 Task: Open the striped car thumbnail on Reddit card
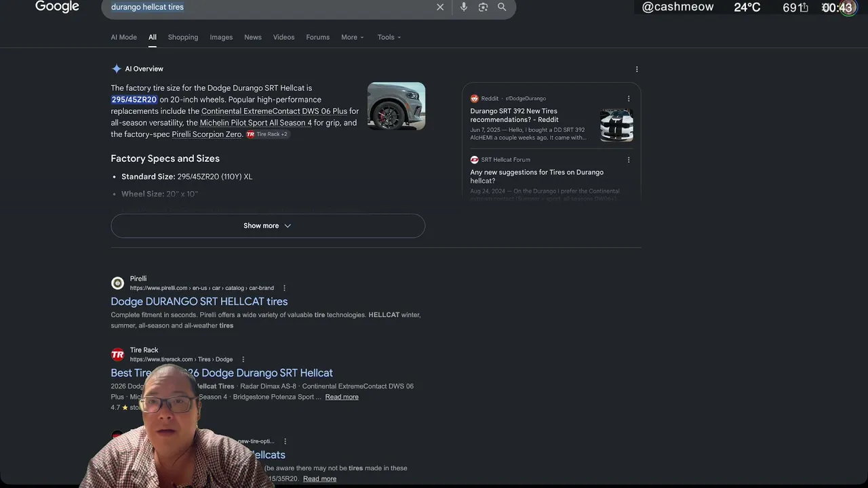coord(616,125)
